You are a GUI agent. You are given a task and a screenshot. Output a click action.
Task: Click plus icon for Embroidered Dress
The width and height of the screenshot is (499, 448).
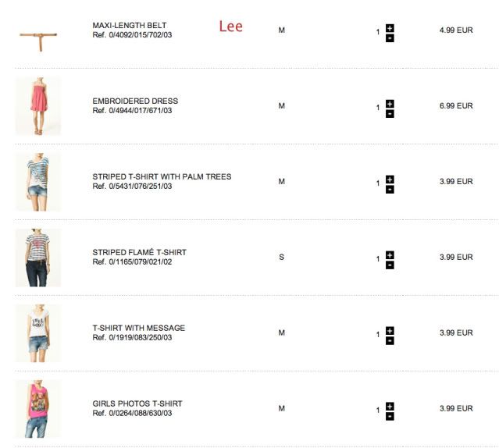click(390, 104)
